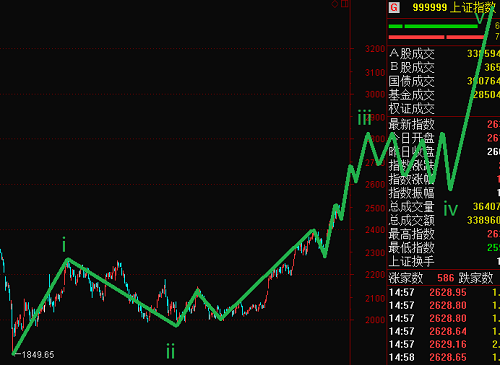Click the green buy-strength bar
The height and width of the screenshot is (365, 500).
433,26
